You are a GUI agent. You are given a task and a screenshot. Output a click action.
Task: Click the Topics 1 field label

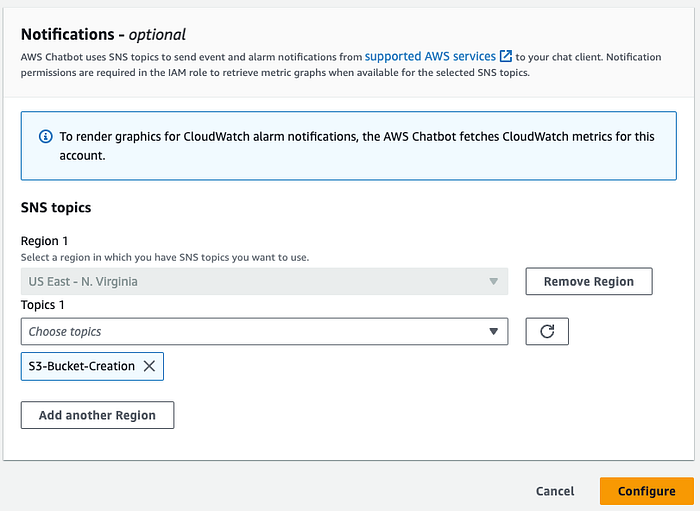[42, 305]
